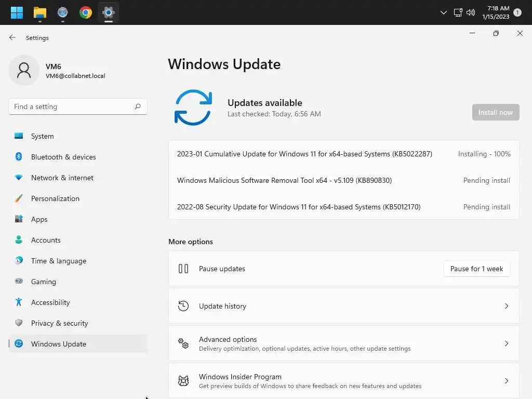Open the Accessibility settings category
Screen dimensions: 532x399
78,302
